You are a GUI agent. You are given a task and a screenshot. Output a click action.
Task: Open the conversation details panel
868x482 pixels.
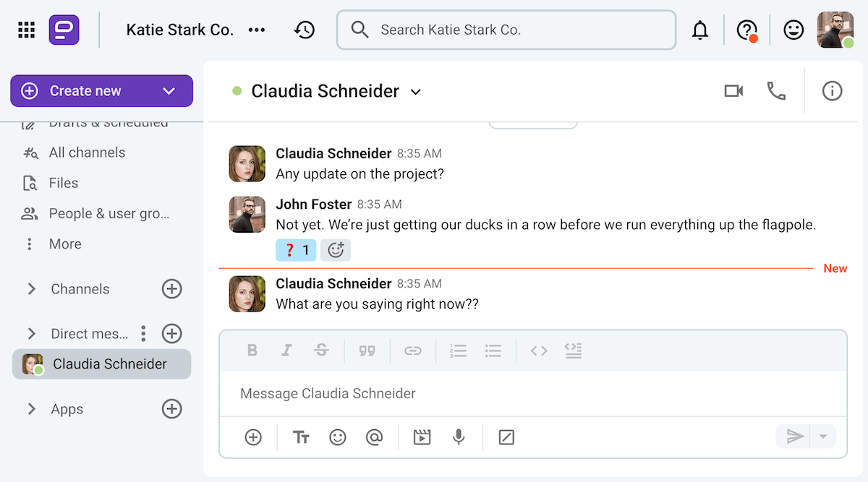832,91
